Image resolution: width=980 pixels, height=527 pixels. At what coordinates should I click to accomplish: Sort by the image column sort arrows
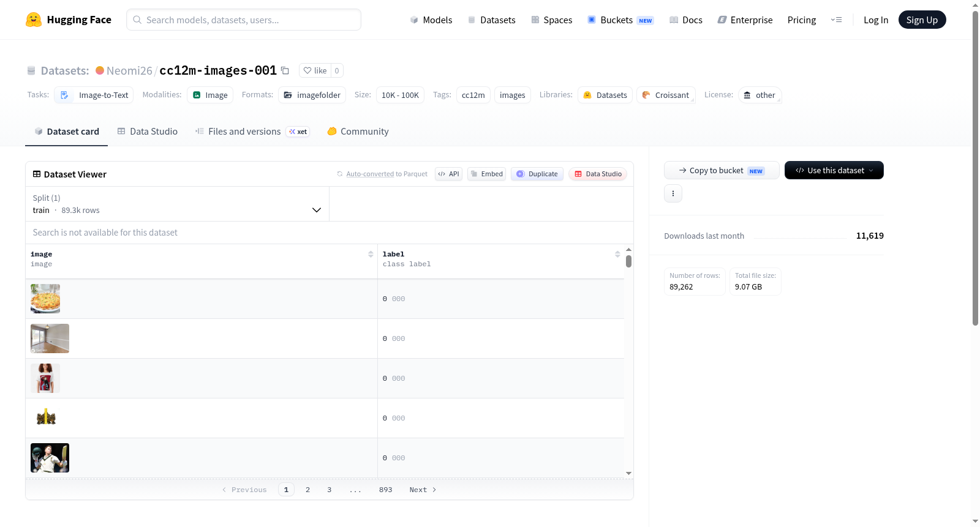click(371, 254)
